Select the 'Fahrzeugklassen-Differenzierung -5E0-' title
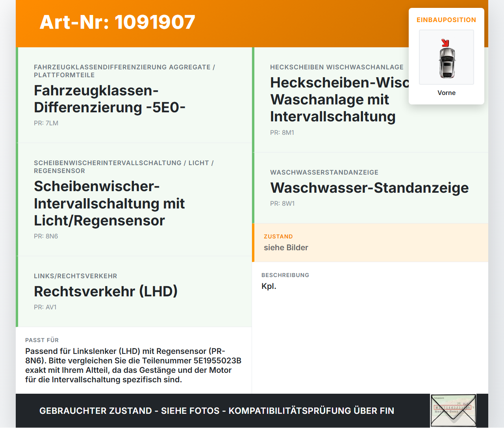 [109, 99]
